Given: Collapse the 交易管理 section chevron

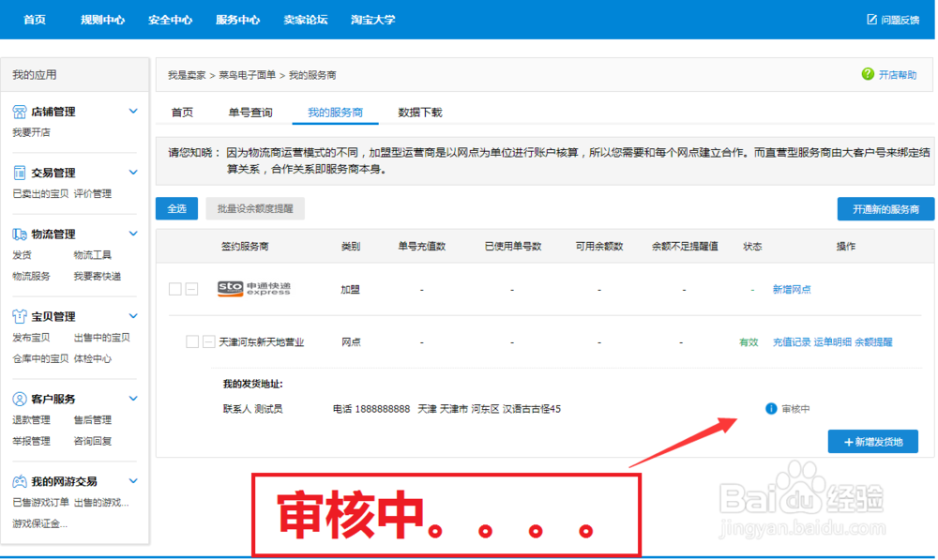Looking at the screenshot, I should pos(133,173).
